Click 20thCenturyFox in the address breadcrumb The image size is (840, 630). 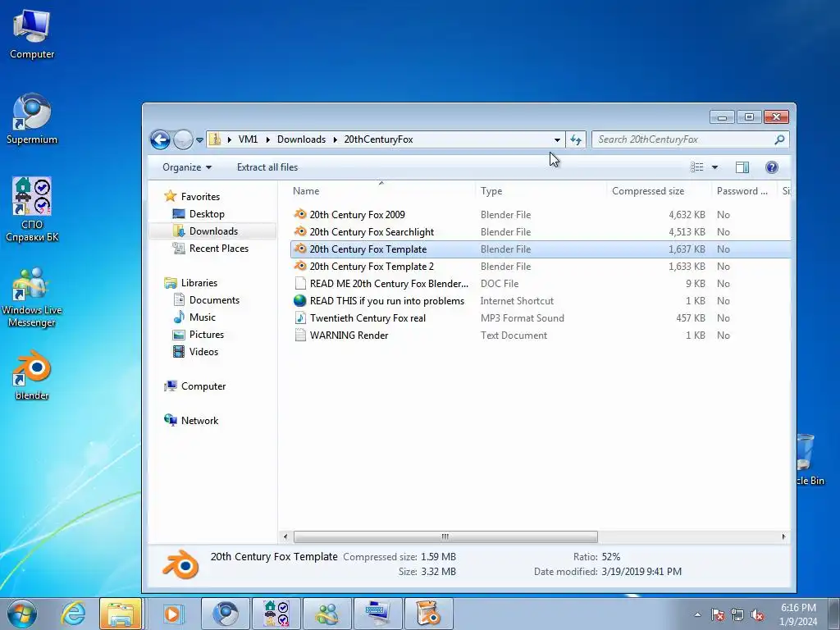(x=378, y=139)
